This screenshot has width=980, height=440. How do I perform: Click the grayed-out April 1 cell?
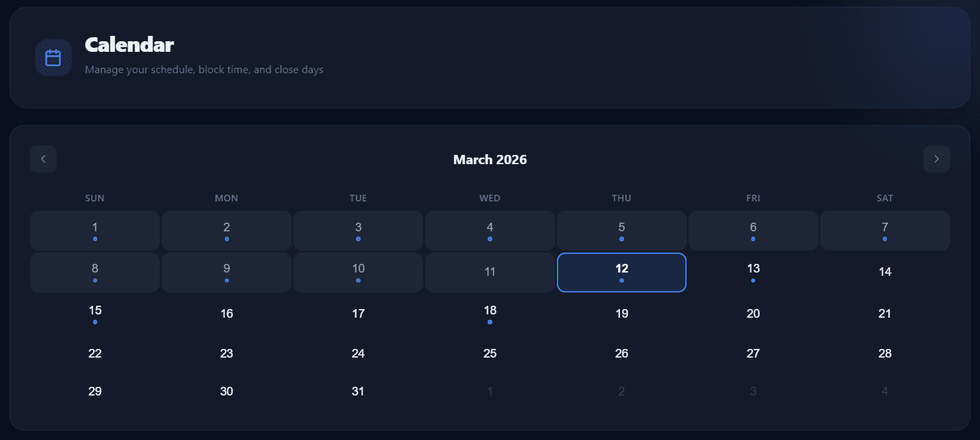tap(490, 391)
